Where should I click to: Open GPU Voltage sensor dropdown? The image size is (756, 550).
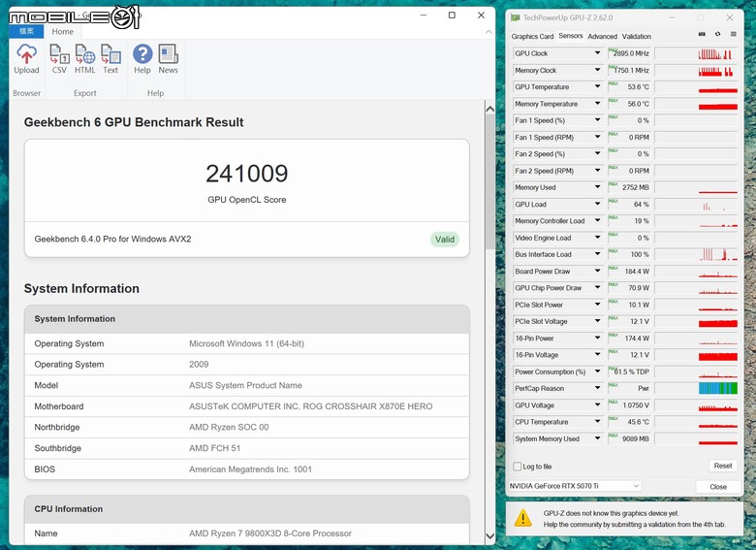tap(597, 404)
